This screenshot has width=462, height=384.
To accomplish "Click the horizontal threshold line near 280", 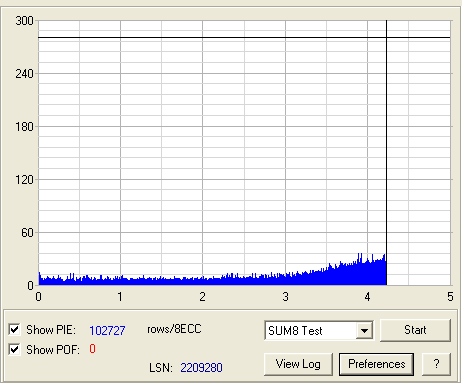I will tap(244, 38).
